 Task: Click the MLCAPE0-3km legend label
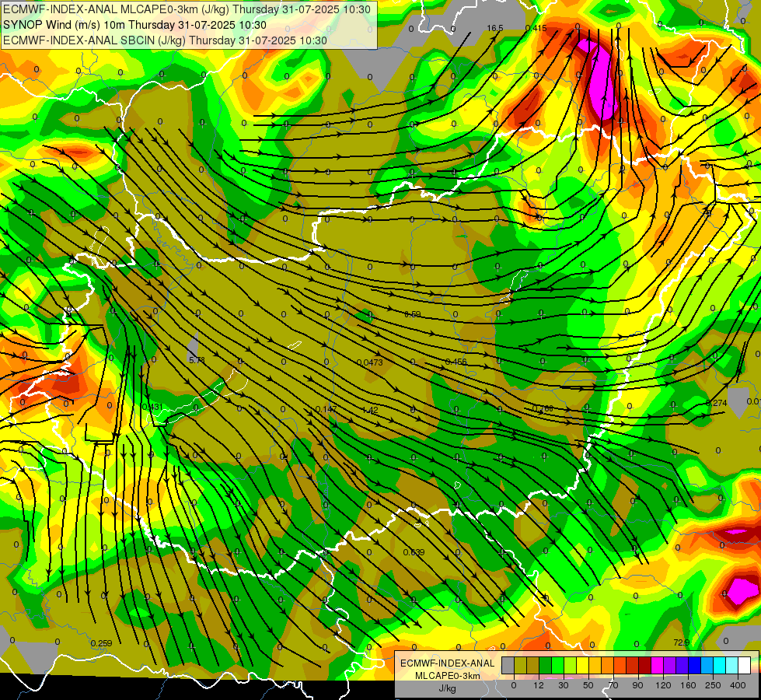pos(448,676)
